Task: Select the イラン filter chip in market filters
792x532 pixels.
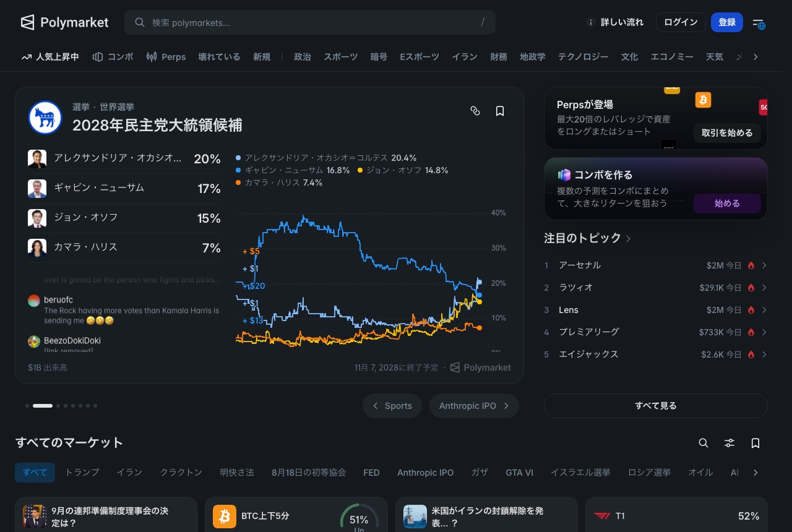Action: coord(130,473)
